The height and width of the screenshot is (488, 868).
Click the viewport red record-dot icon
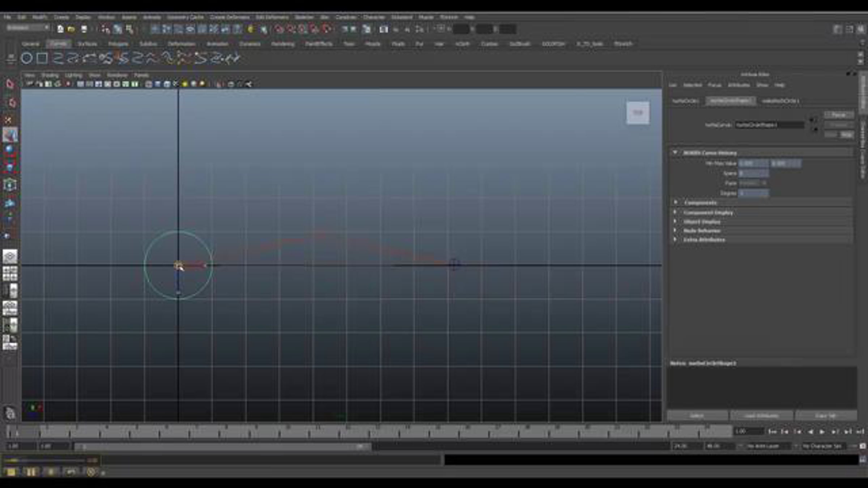click(x=68, y=84)
